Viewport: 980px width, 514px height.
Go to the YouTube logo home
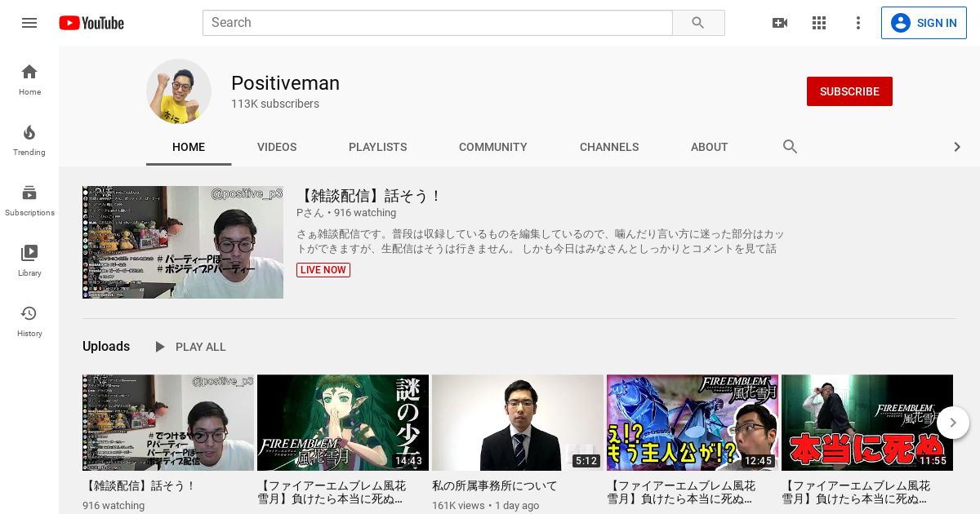pyautogui.click(x=91, y=23)
